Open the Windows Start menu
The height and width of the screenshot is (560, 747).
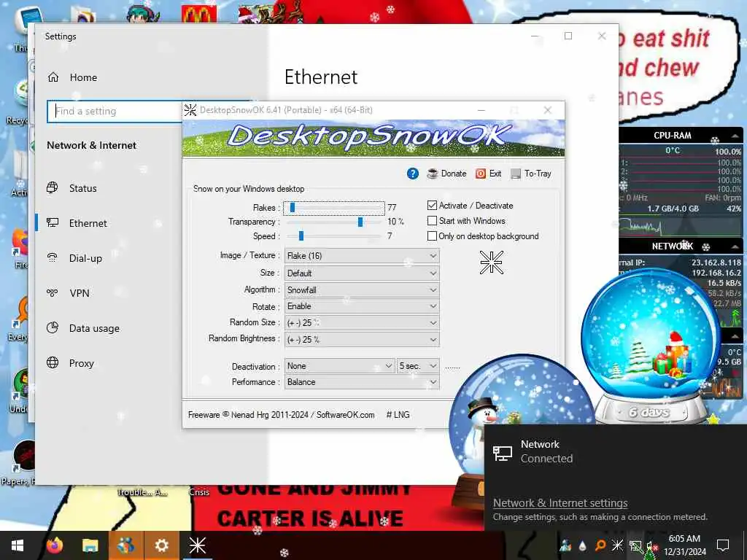[18, 545]
